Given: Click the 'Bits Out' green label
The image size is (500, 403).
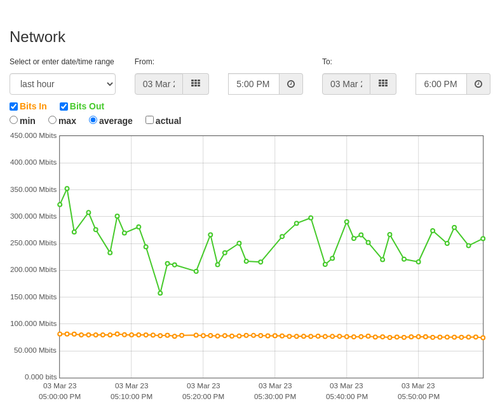Looking at the screenshot, I should click(87, 106).
